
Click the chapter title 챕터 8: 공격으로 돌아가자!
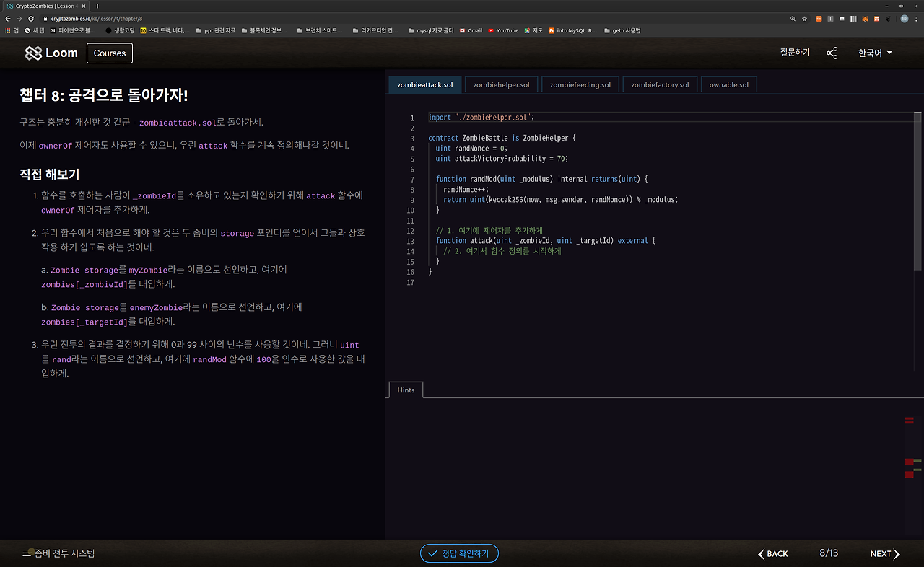[104, 95]
